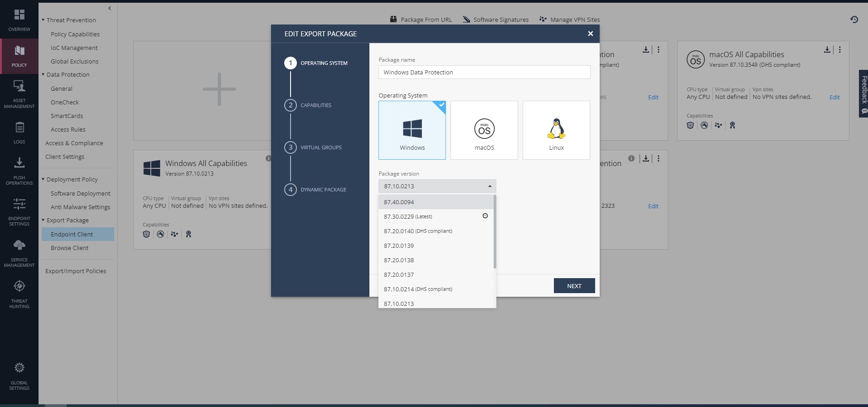This screenshot has width=868, height=407.
Task: Go to Dynamic Package wizard step
Action: click(315, 190)
